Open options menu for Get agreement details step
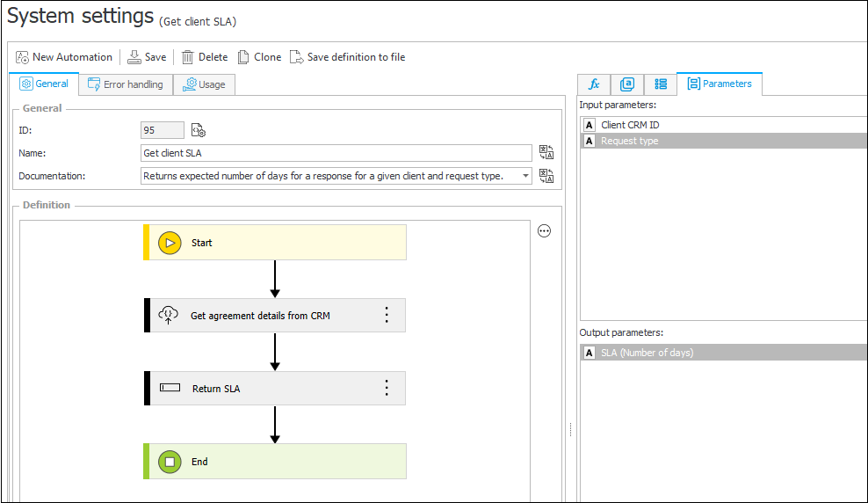 click(387, 315)
